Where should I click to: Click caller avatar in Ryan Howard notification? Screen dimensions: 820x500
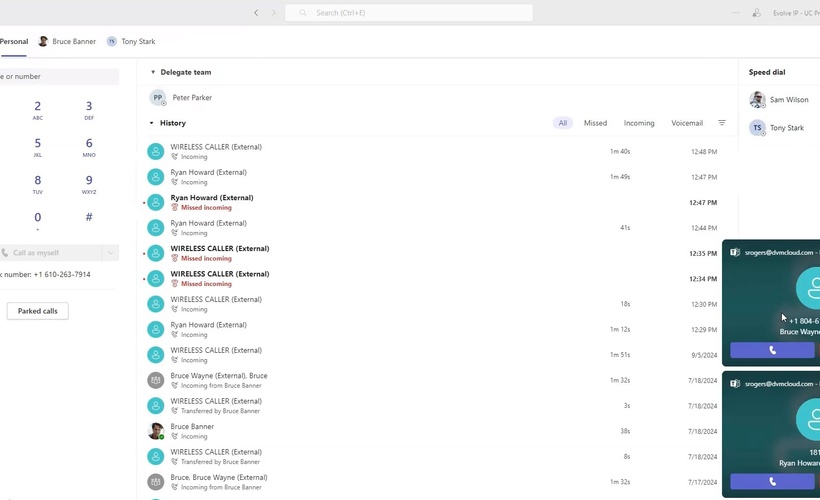[808, 419]
